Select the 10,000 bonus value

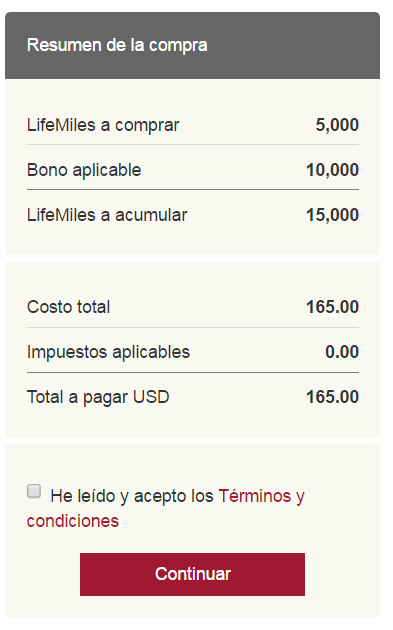click(x=332, y=170)
